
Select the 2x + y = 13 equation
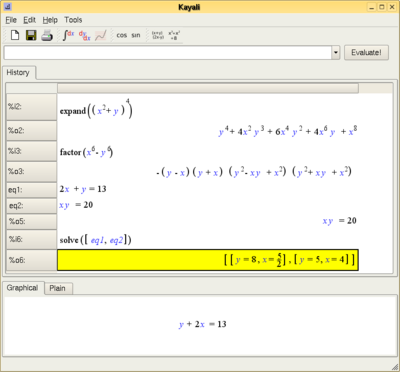pos(83,189)
